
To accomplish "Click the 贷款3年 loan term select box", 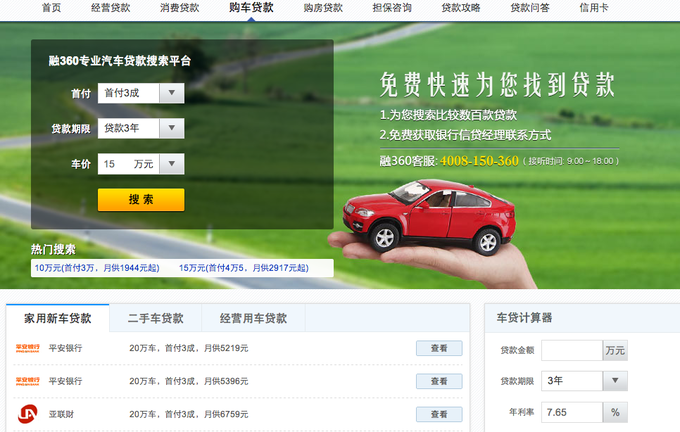I will click(141, 128).
